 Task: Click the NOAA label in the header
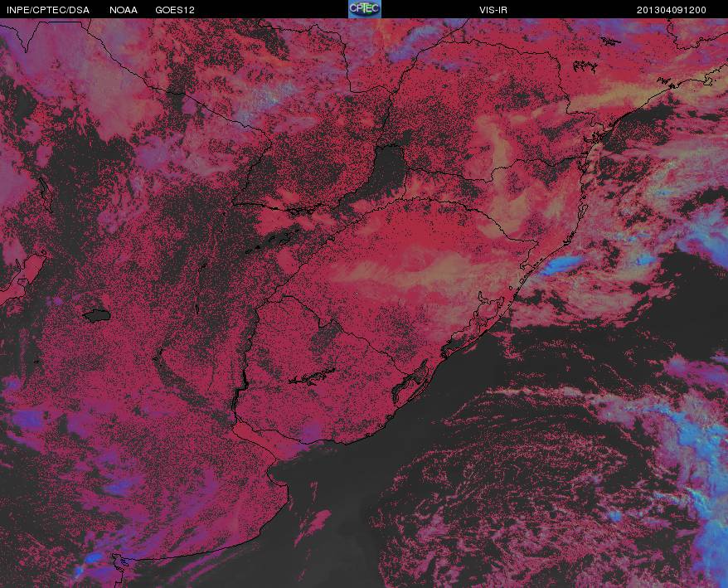124,10
